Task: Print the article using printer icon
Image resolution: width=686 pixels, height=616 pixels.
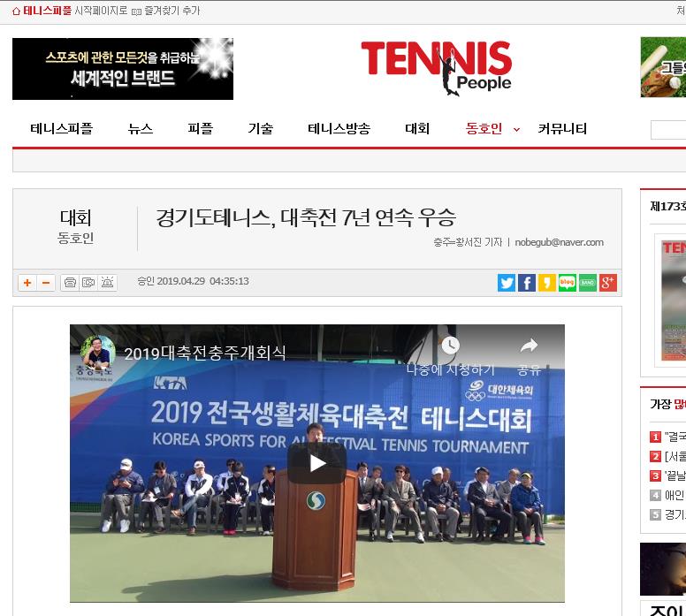Action: click(x=70, y=283)
